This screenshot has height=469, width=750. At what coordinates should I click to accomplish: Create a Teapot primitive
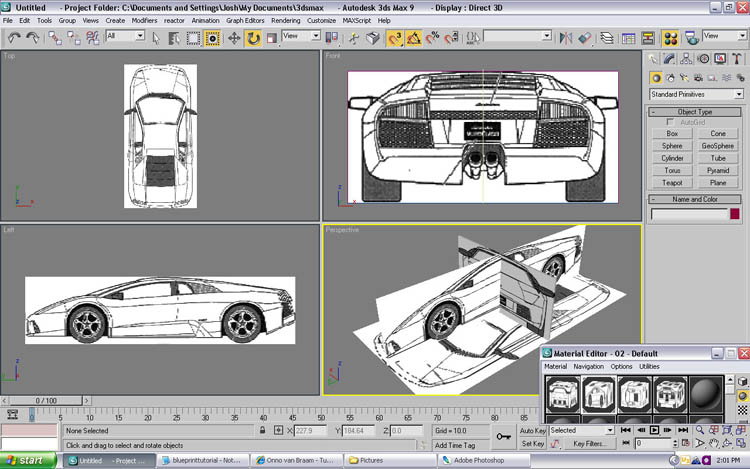[672, 183]
